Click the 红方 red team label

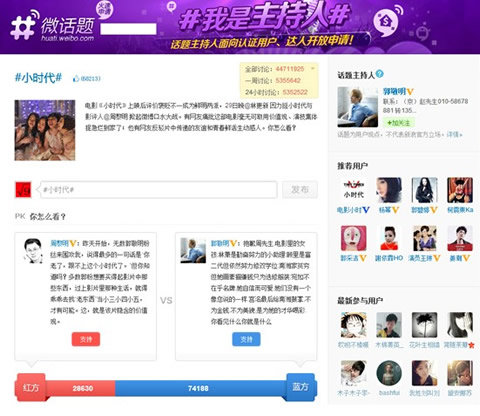31,387
